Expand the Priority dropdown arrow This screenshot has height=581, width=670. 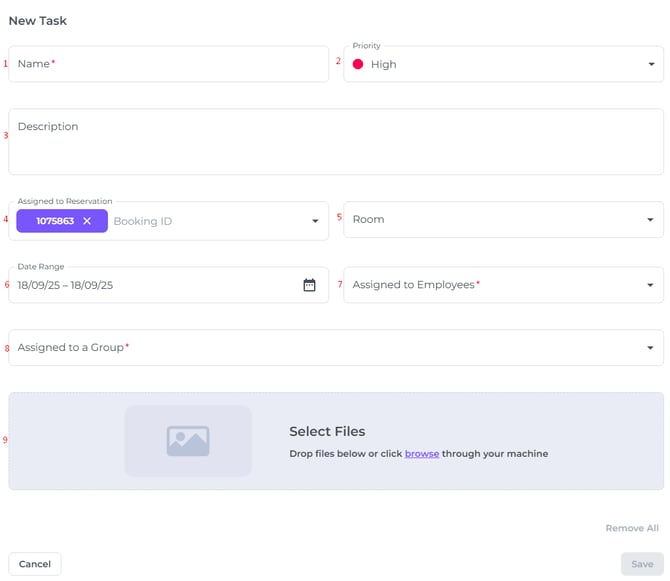[x=651, y=64]
